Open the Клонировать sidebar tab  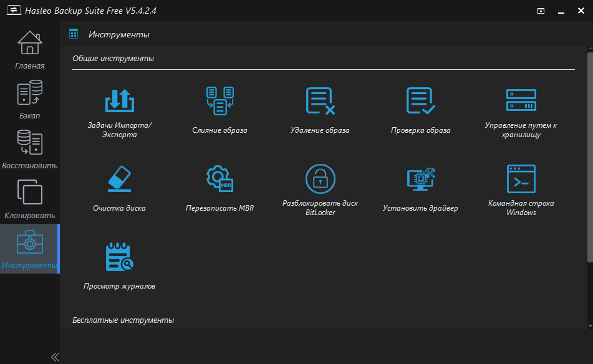pyautogui.click(x=29, y=199)
